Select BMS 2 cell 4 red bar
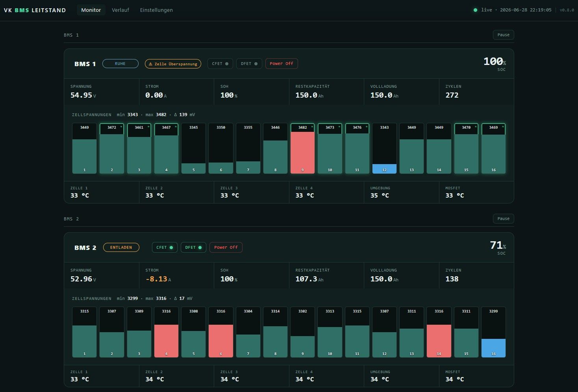 click(166, 341)
